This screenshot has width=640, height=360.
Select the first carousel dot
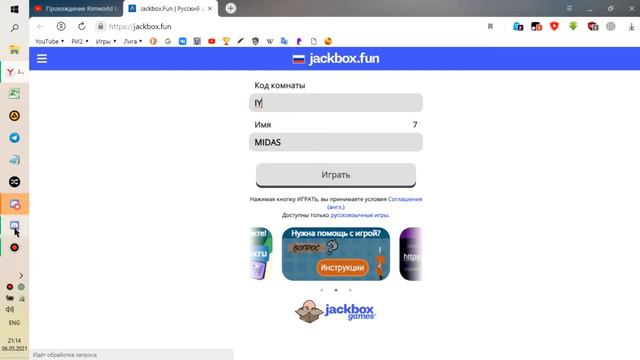click(x=322, y=290)
